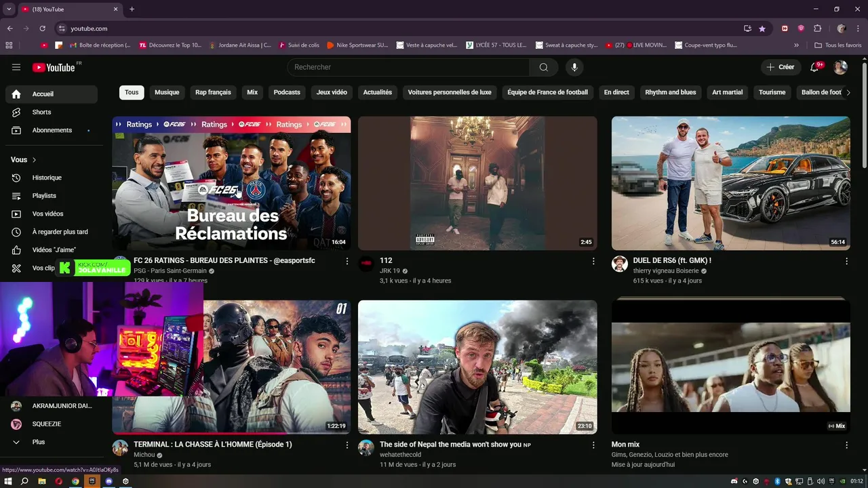Viewport: 868px width, 488px height.
Task: Open the DUEL DE RS6 (ft. GMK) title
Action: point(672,260)
